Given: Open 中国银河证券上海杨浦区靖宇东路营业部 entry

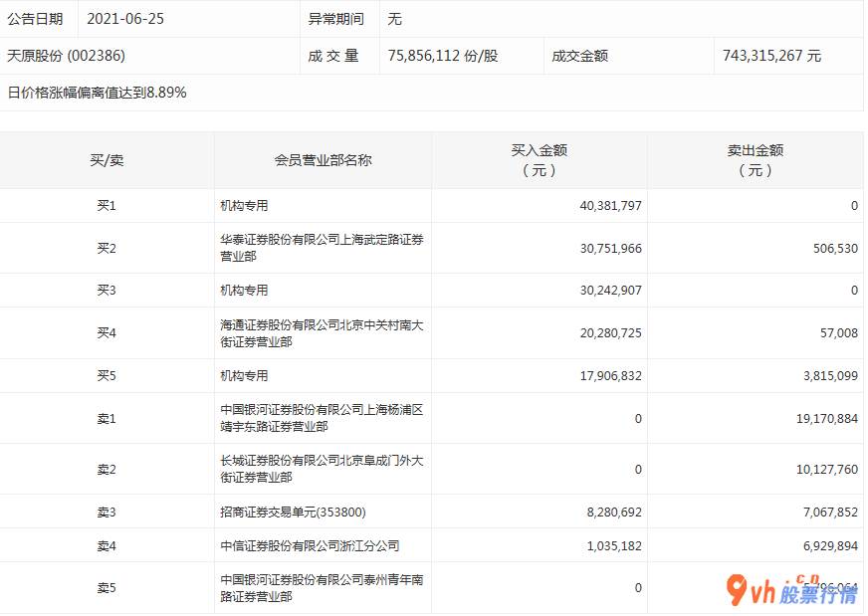Looking at the screenshot, I should [321, 418].
